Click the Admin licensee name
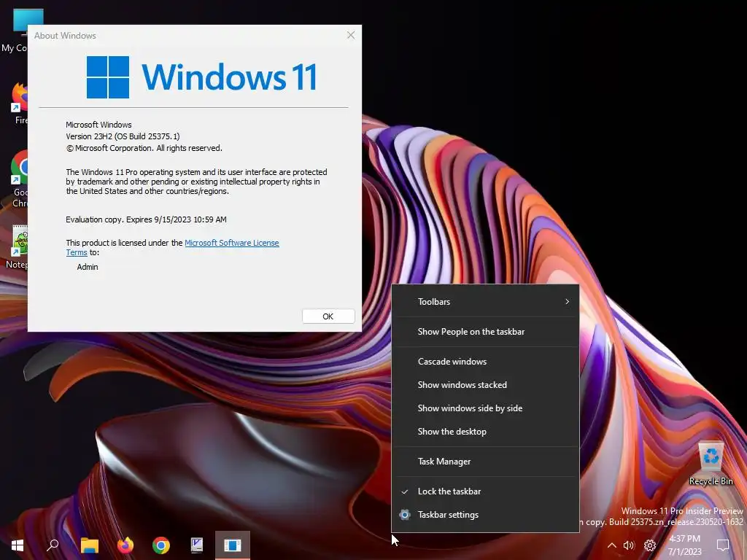Viewport: 747px width, 560px height. tap(88, 267)
